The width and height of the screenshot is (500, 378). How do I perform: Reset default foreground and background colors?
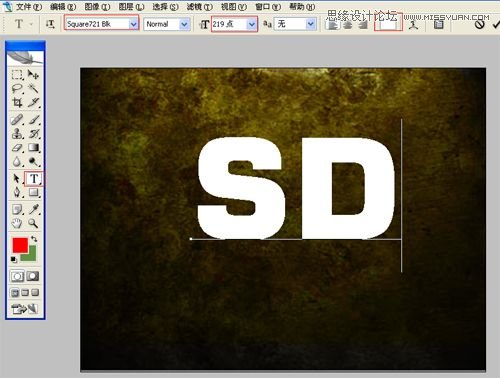pyautogui.click(x=14, y=259)
